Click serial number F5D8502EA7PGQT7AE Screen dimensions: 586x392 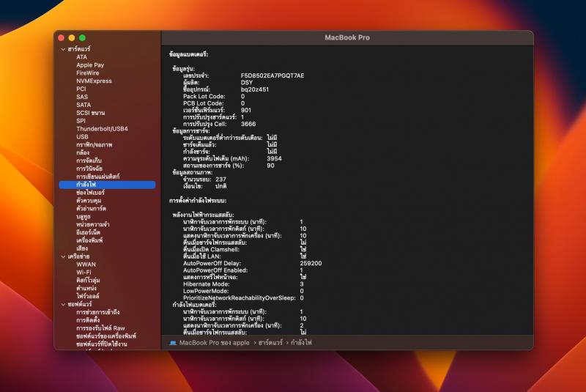(x=272, y=76)
